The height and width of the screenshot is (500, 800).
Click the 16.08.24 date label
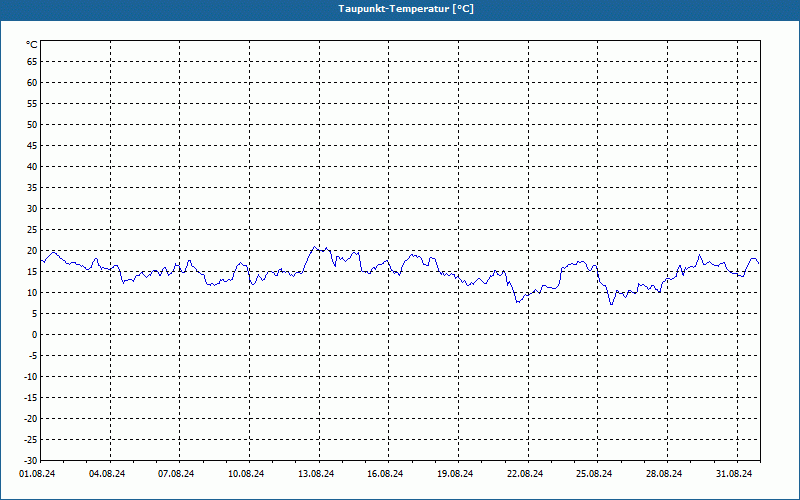385,474
